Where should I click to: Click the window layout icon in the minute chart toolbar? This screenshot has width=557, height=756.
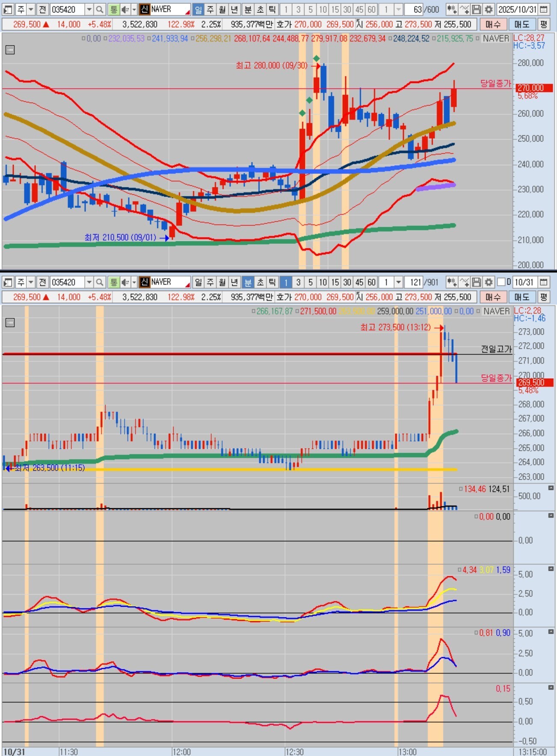click(7, 282)
